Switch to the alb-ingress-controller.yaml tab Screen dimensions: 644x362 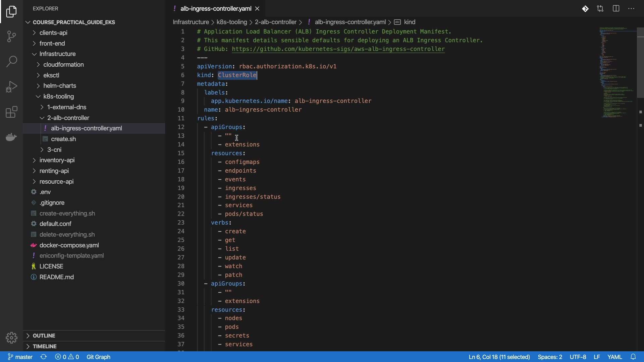pos(216,9)
